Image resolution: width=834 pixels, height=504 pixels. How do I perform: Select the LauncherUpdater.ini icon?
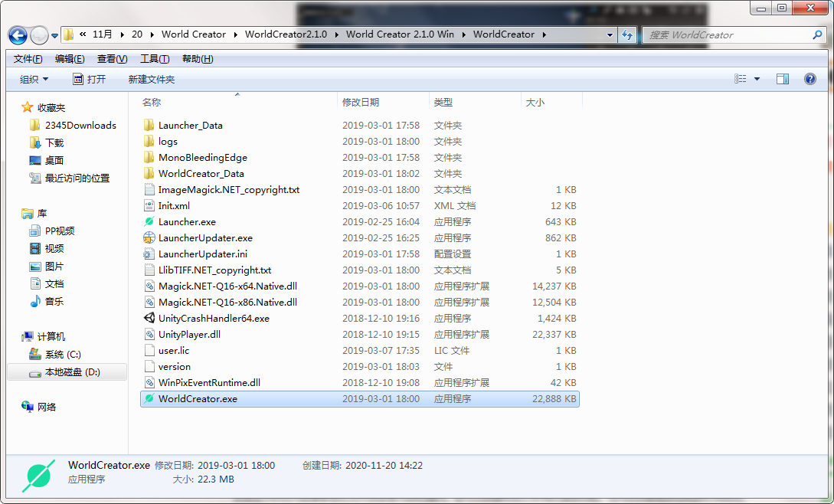point(149,254)
